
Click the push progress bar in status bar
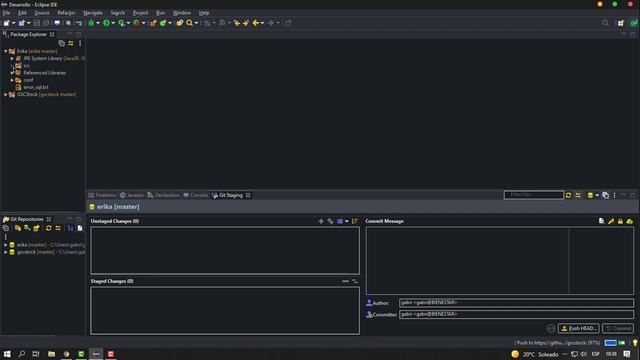click(611, 343)
